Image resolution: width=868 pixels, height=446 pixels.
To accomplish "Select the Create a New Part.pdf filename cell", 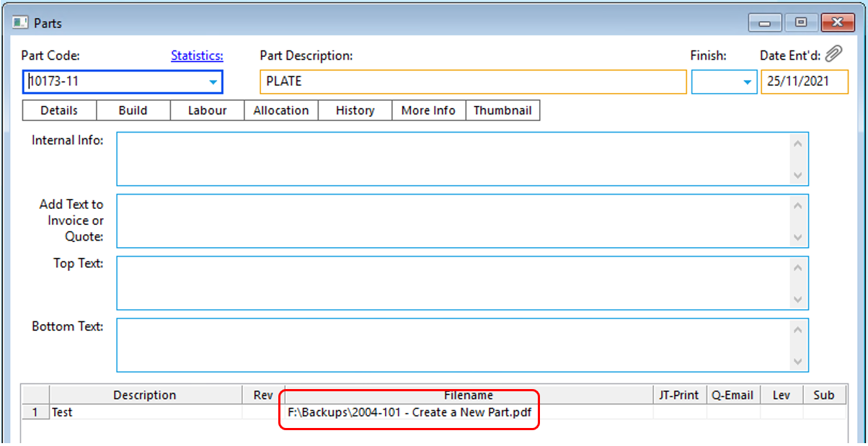I will 469,412.
